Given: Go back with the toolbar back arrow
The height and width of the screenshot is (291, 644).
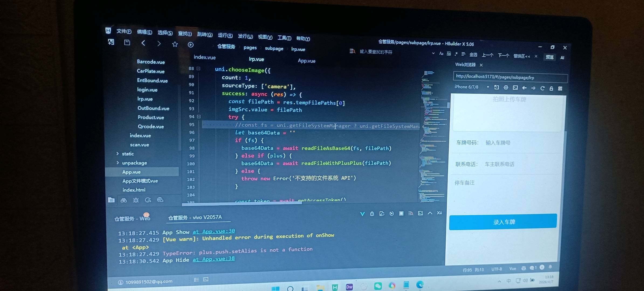Looking at the screenshot, I should [143, 43].
